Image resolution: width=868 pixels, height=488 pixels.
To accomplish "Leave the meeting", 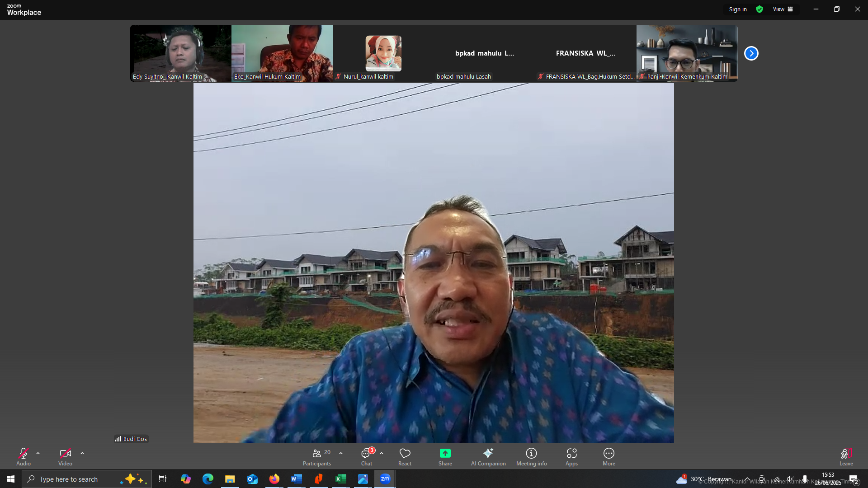I will tap(846, 456).
